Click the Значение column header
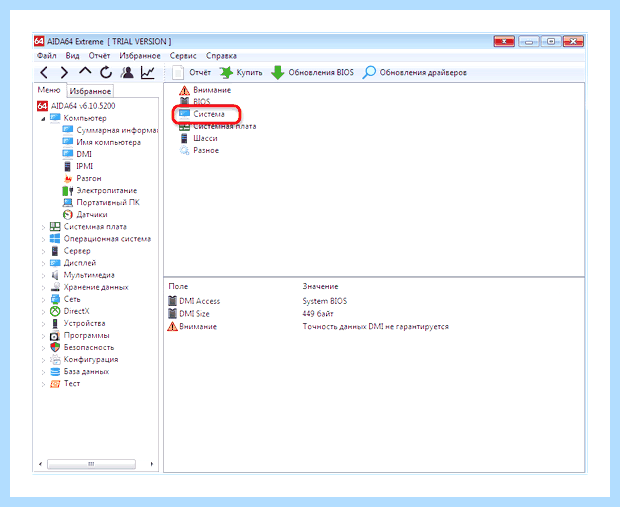 pos(320,286)
